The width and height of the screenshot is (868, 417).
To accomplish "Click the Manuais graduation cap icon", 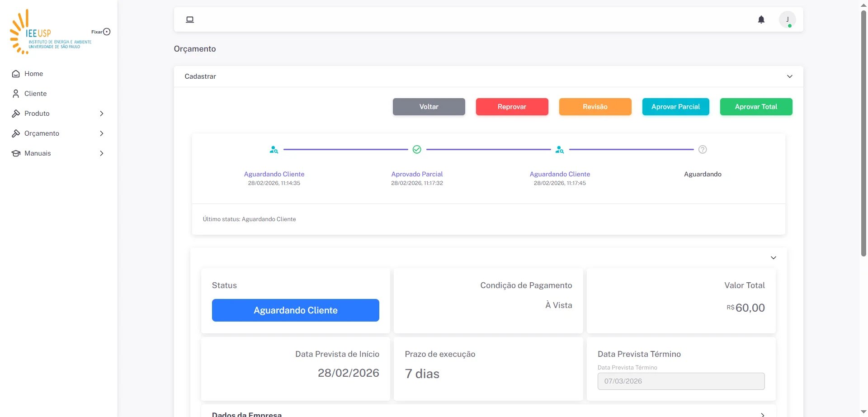I will [16, 153].
